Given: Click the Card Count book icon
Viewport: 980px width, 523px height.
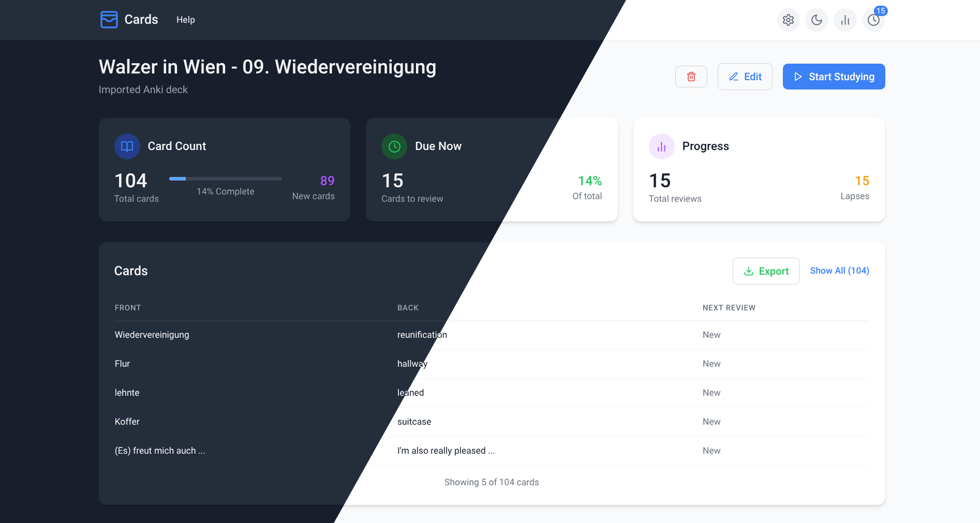Looking at the screenshot, I should [x=127, y=146].
